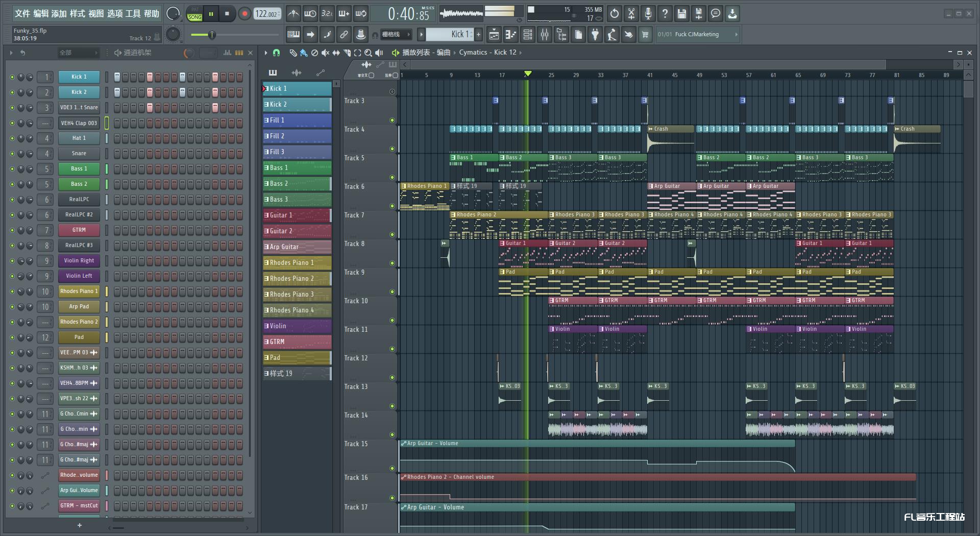The height and width of the screenshot is (536, 980).
Task: Open the tempo tapper icon
Action: 612,35
